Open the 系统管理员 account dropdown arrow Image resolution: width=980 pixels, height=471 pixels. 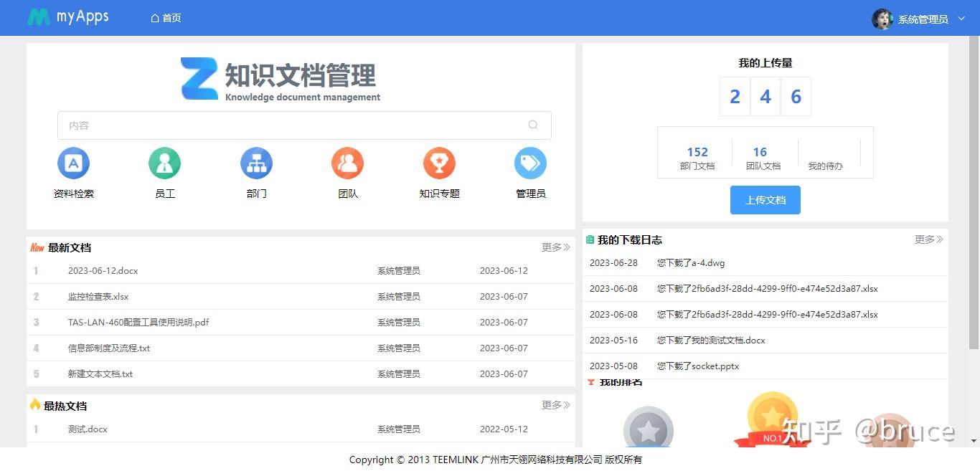(x=962, y=19)
